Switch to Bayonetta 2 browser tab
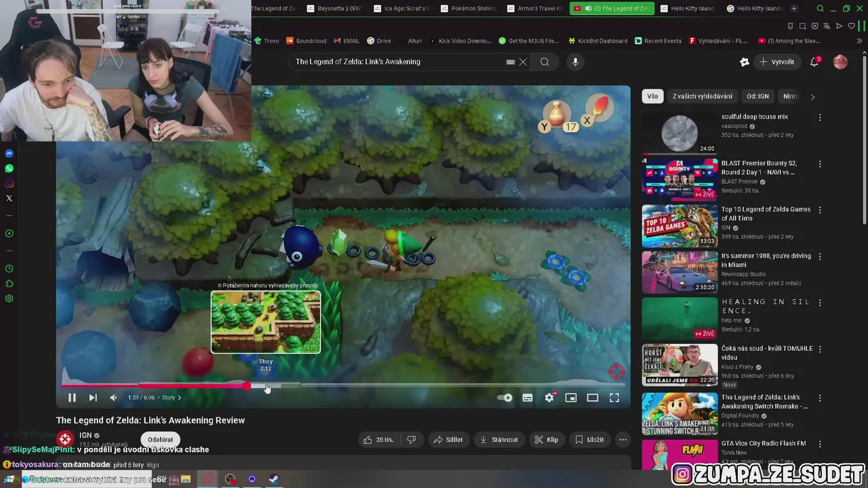The width and height of the screenshot is (868, 488). [335, 9]
